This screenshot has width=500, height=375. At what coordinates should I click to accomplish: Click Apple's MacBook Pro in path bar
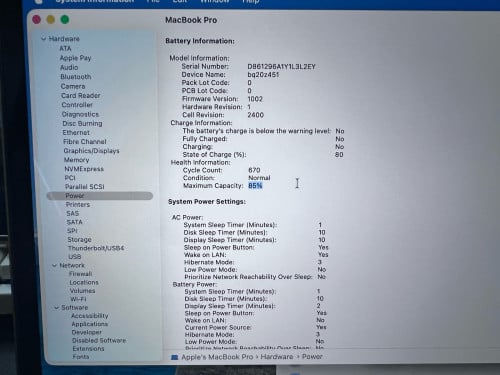(x=217, y=357)
